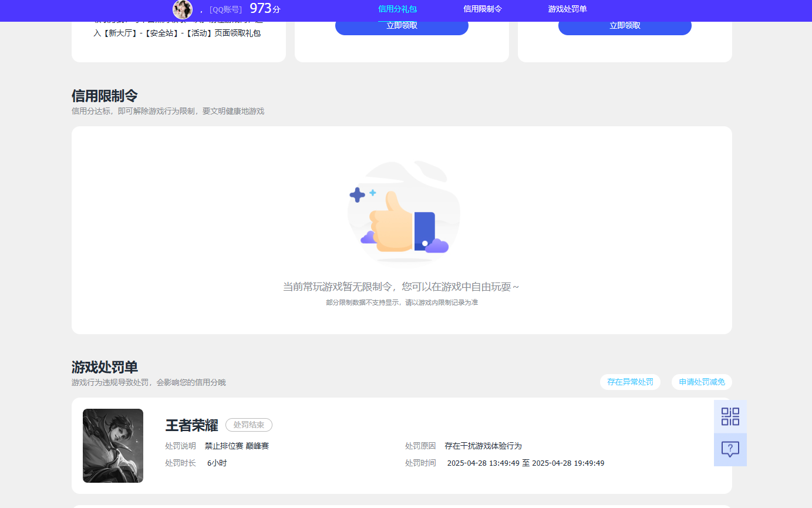Image resolution: width=812 pixels, height=508 pixels.
Task: Open the QR code panel on the right
Action: point(730,416)
